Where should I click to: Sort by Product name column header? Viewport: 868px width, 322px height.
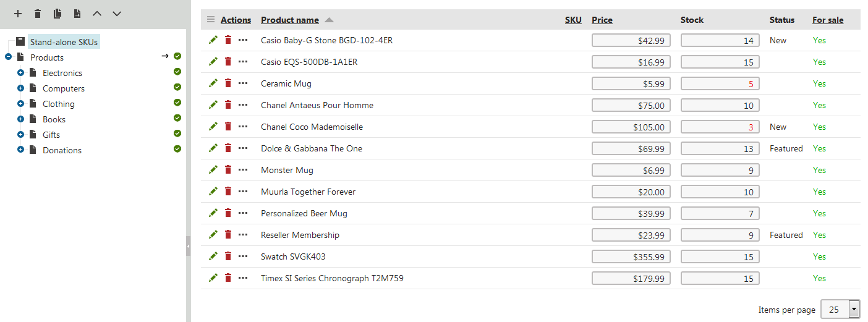[290, 20]
